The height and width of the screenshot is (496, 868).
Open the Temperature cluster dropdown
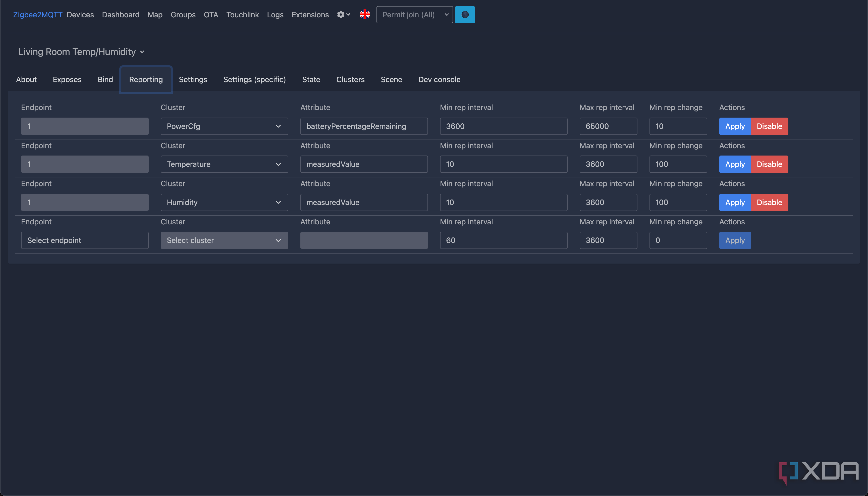pyautogui.click(x=224, y=164)
